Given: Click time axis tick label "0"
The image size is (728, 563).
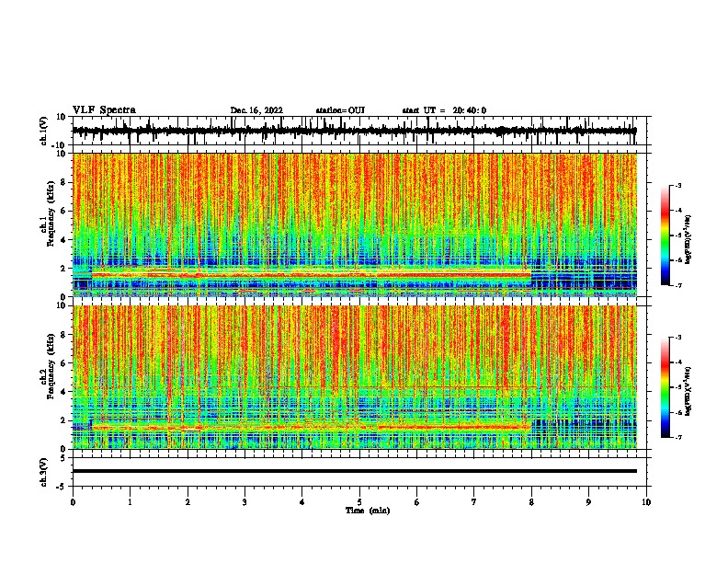Looking at the screenshot, I should pos(73,502).
